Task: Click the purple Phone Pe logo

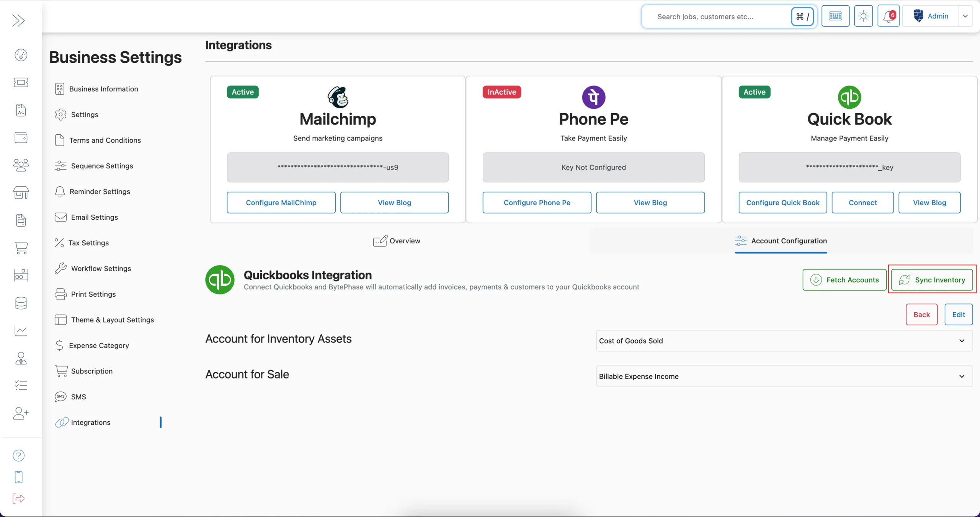Action: (x=594, y=97)
